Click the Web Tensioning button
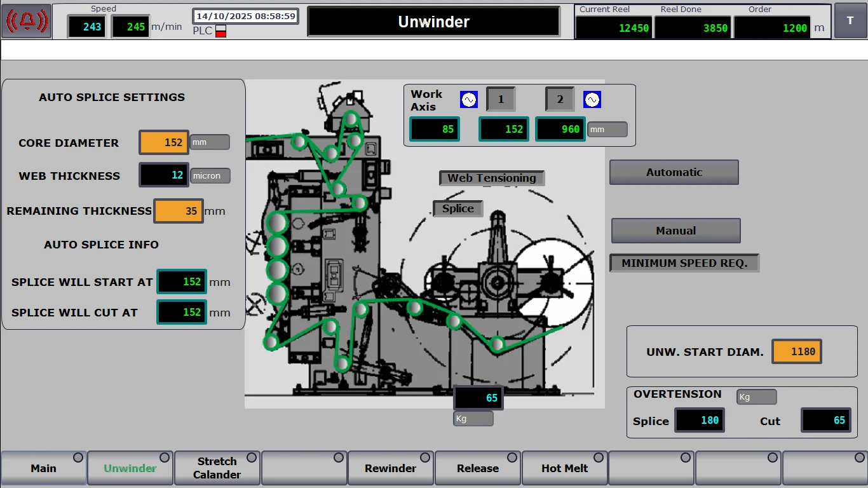This screenshot has width=868, height=488. [492, 178]
